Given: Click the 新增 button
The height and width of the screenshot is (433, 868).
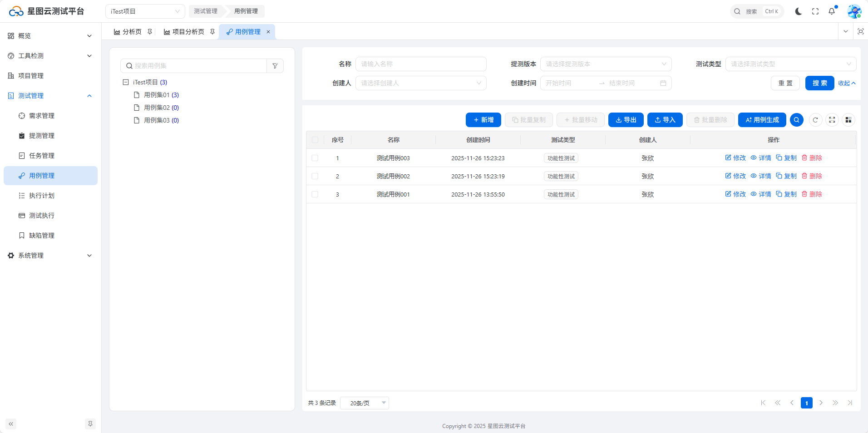Looking at the screenshot, I should [x=483, y=120].
